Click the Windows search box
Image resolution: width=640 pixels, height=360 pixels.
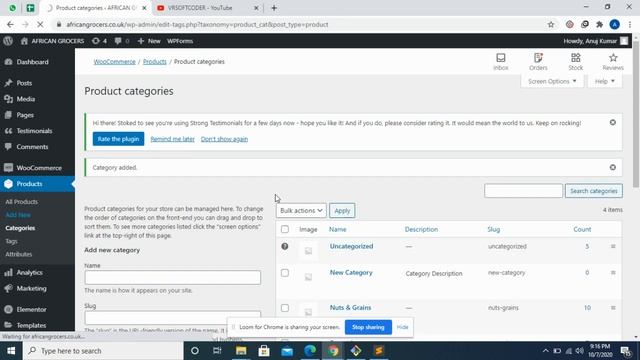tap(103, 351)
